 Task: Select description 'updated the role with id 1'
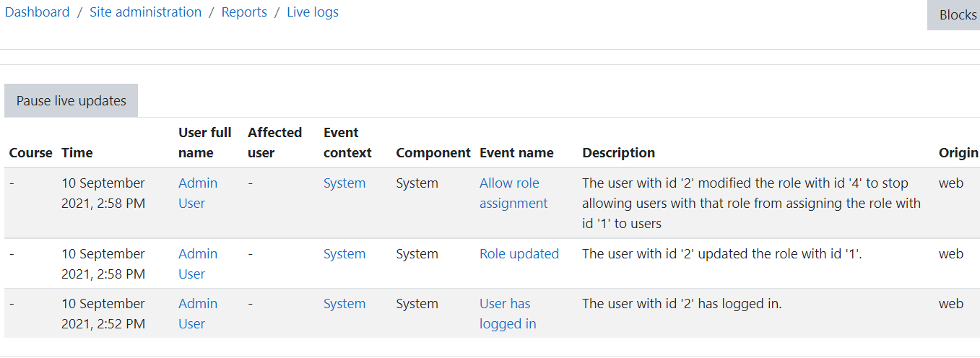(722, 254)
